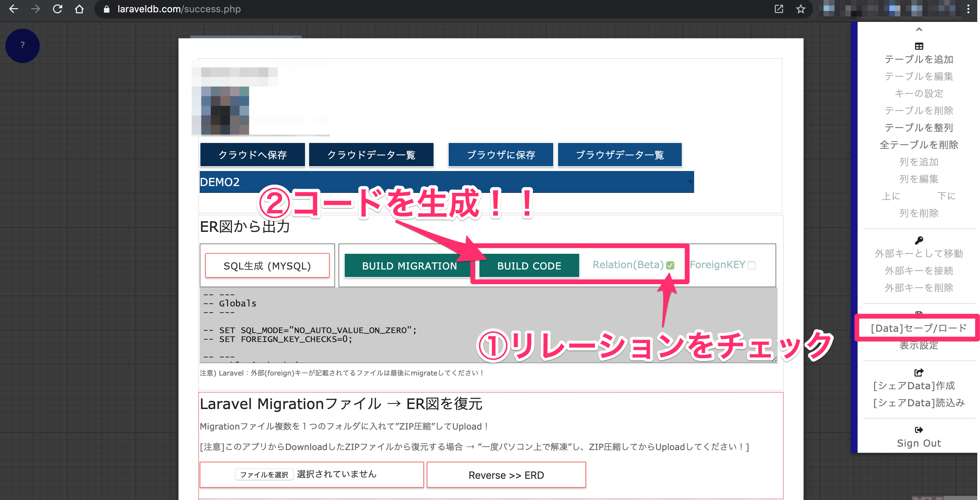Select 全テーブルを削除 in the sidebar
Image resolution: width=980 pixels, height=500 pixels.
919,145
